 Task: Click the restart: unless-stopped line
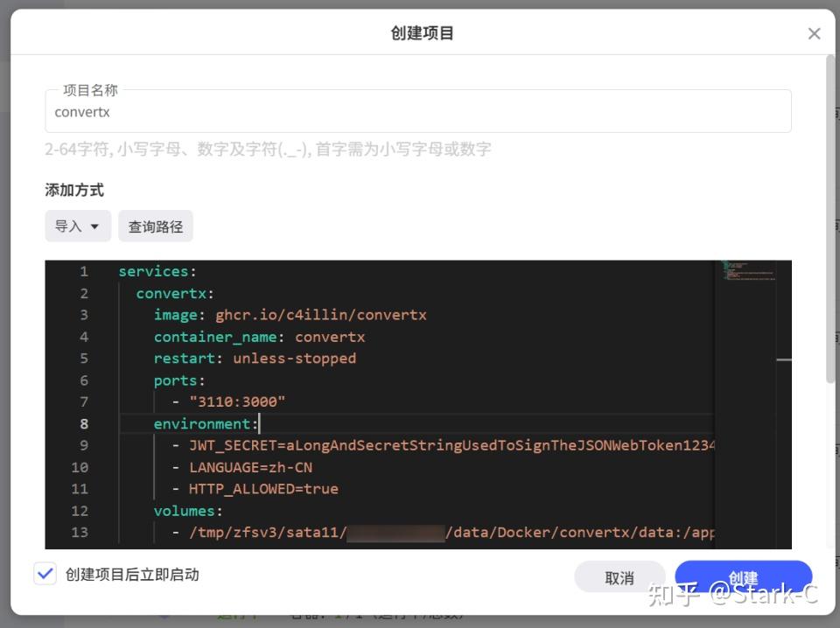coord(254,359)
